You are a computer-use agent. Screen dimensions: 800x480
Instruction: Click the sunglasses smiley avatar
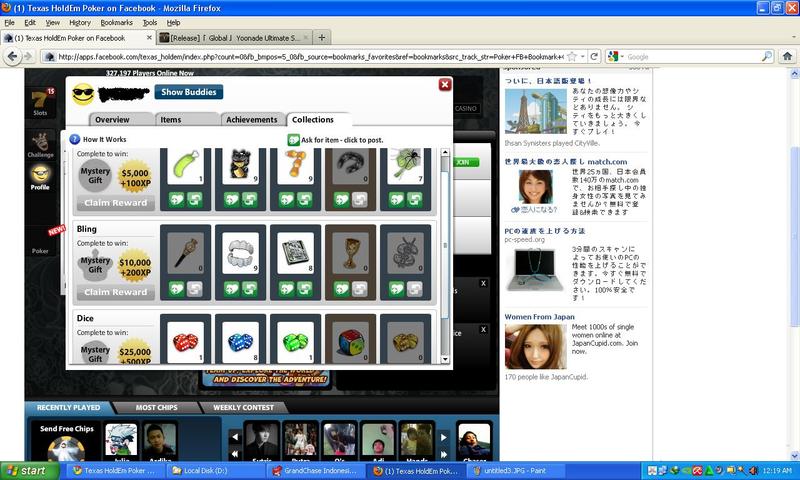pyautogui.click(x=83, y=94)
